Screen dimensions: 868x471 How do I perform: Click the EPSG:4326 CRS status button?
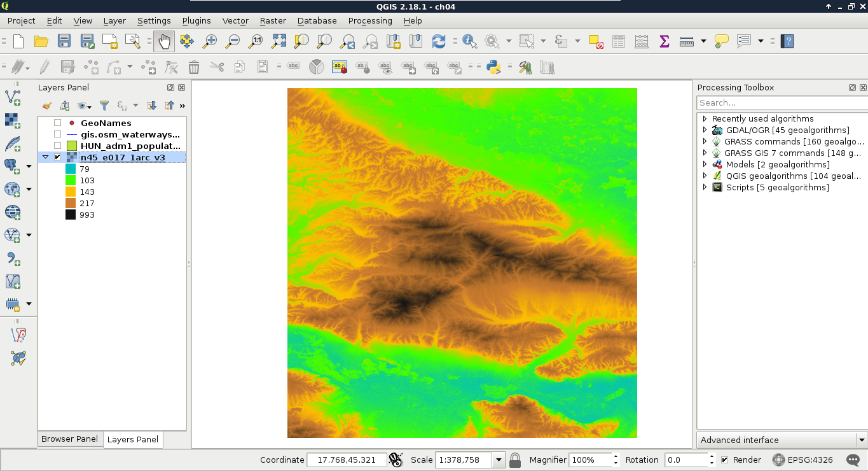pos(802,460)
